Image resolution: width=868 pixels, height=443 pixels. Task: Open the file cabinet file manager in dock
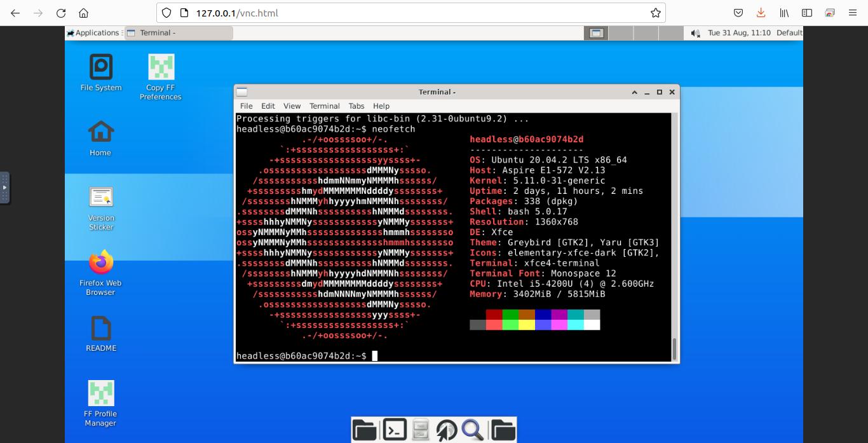[x=420, y=430]
